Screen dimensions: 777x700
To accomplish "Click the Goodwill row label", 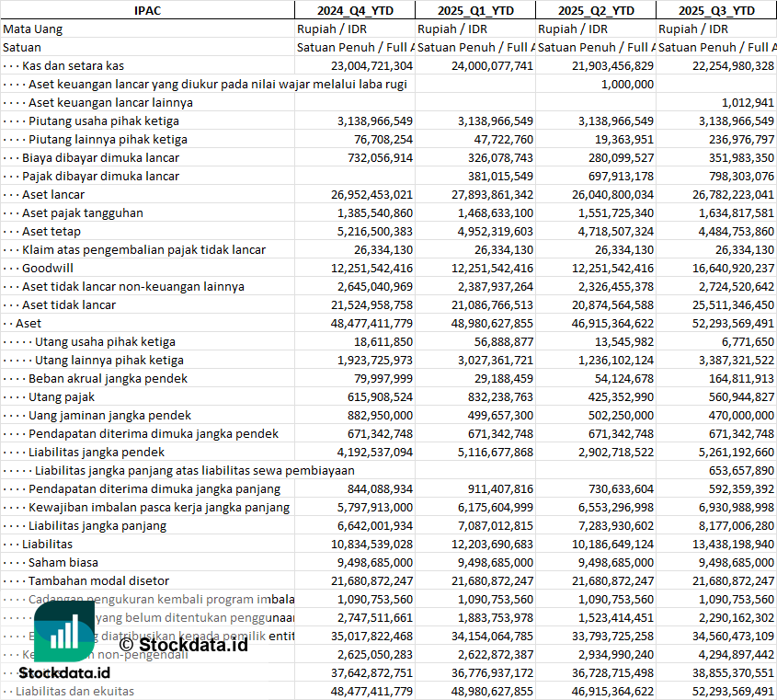I will pyautogui.click(x=48, y=268).
